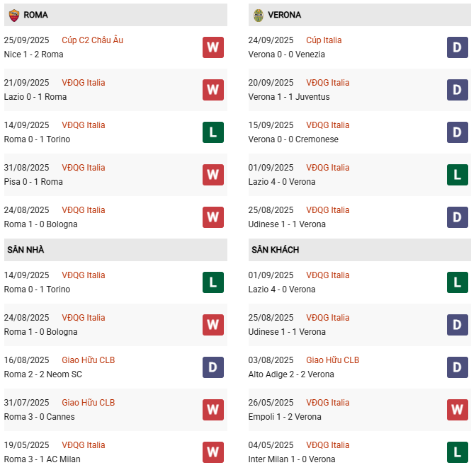Image resolution: width=476 pixels, height=470 pixels.
Task: Click the D badge for Roma 2-2 Neom SC
Action: (213, 367)
